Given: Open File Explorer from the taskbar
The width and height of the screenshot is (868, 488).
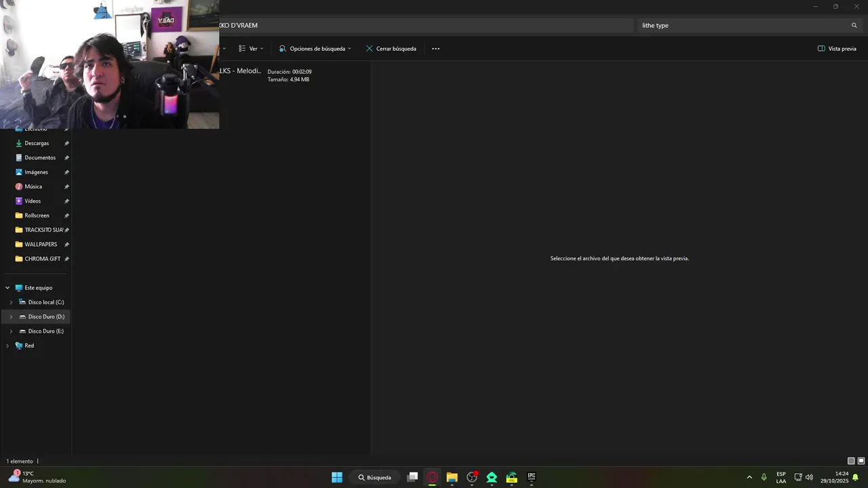Looking at the screenshot, I should (452, 477).
